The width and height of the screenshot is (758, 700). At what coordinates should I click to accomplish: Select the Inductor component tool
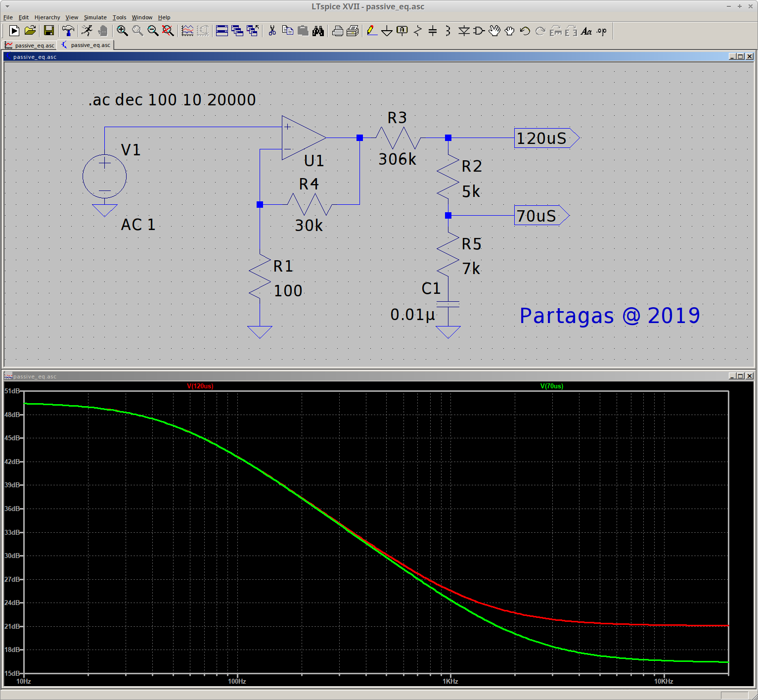[448, 31]
